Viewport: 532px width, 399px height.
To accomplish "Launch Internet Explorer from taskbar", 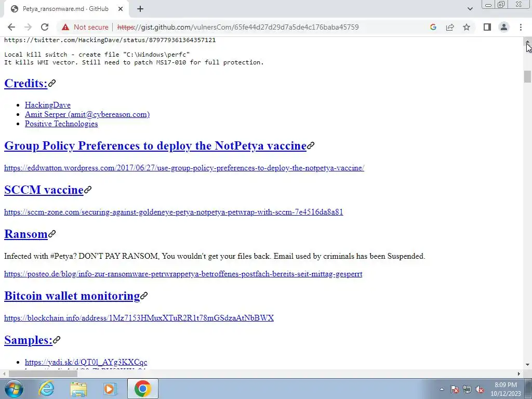I will tap(46, 389).
